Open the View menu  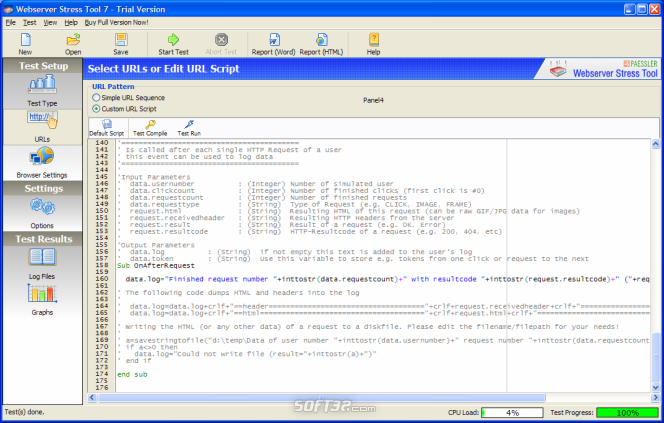point(50,22)
